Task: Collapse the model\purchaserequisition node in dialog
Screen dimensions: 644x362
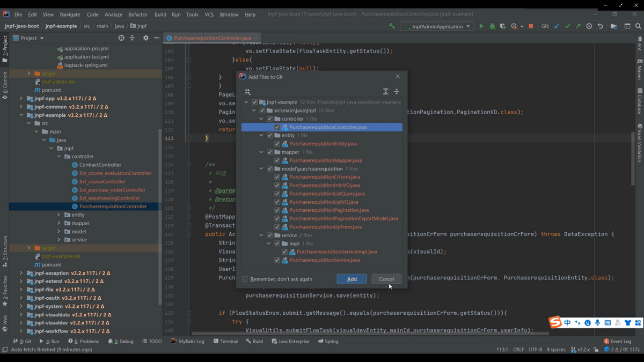Action: [x=261, y=169]
